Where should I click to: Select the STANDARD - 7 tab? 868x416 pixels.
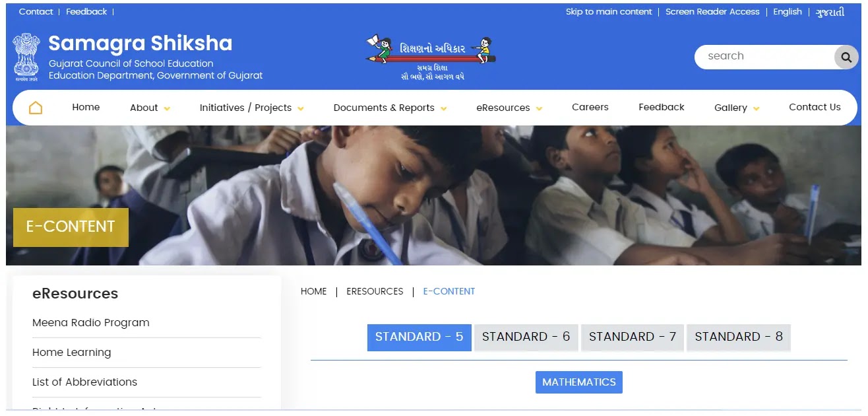633,337
